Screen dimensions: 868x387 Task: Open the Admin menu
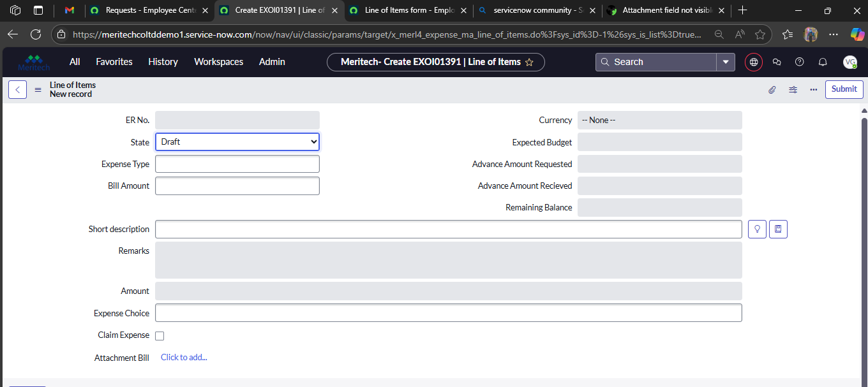pyautogui.click(x=272, y=62)
